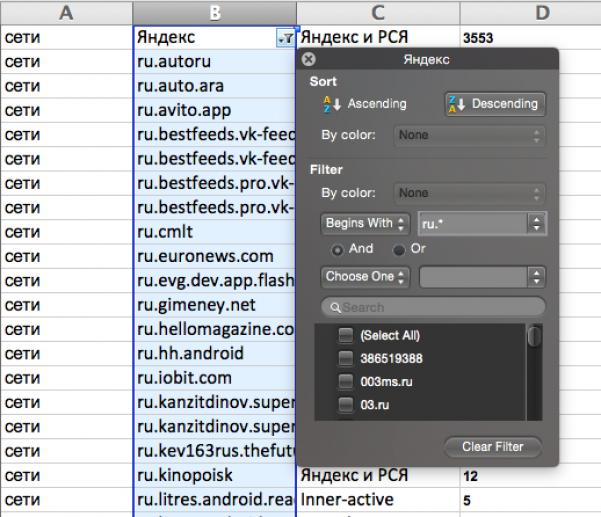The height and width of the screenshot is (517, 601).
Task: Select сети cell beside ru.cmlt
Action: (x=66, y=232)
